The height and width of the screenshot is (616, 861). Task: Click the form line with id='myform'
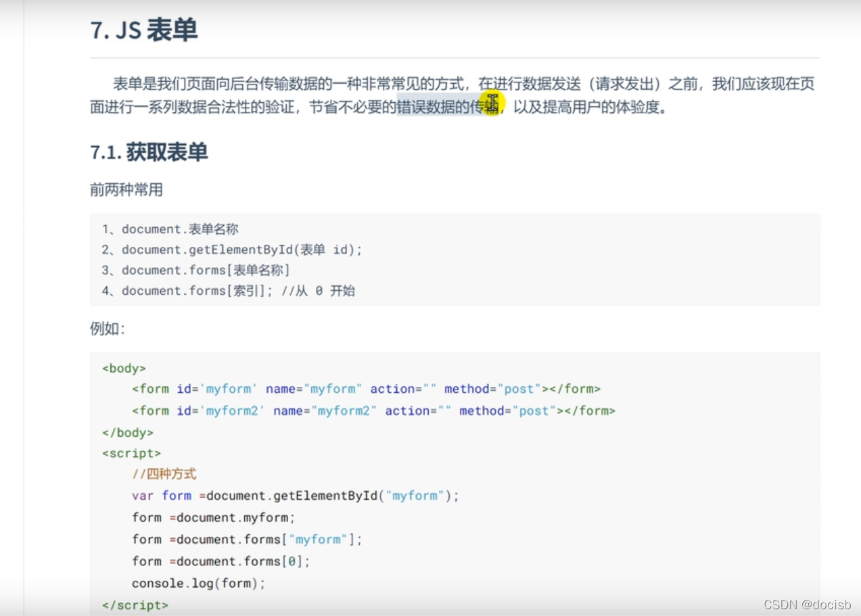click(367, 389)
